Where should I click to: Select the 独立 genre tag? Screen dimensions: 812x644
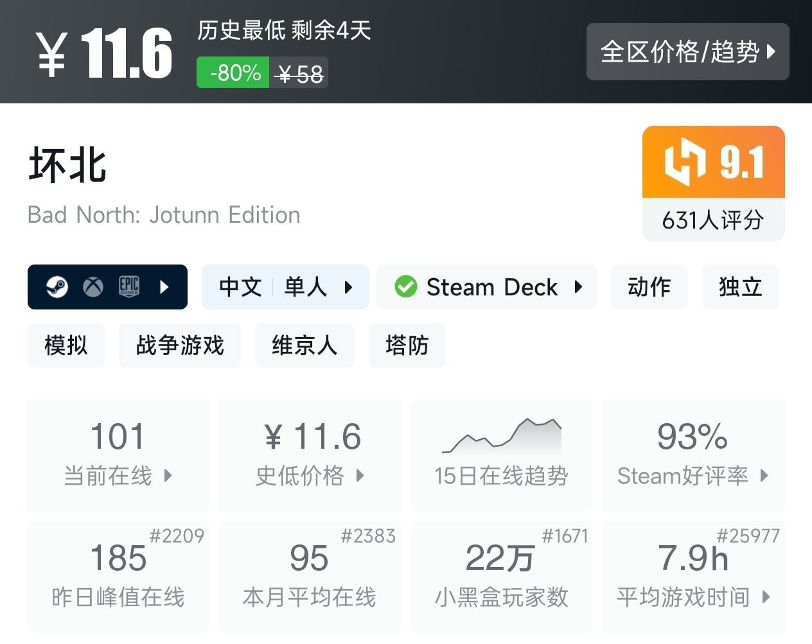(x=740, y=287)
